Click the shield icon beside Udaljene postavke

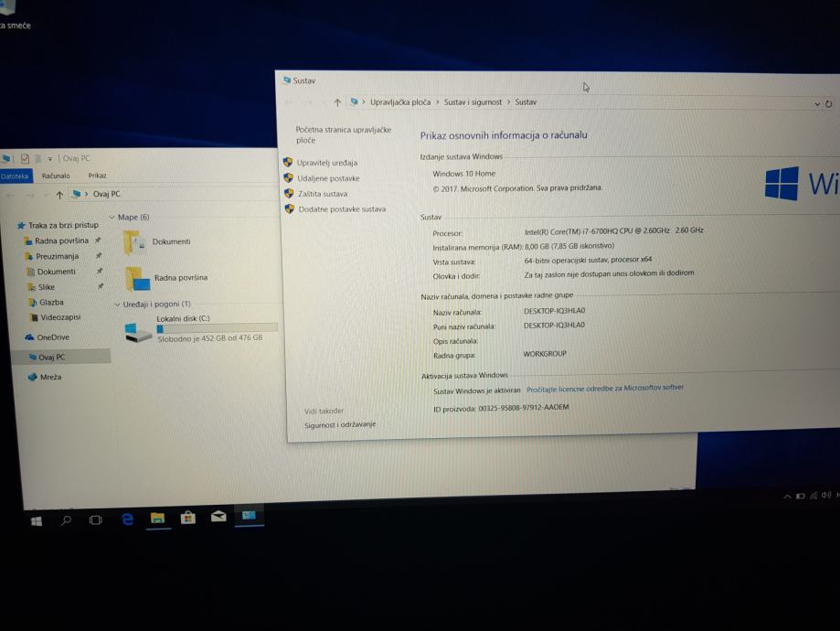pyautogui.click(x=288, y=177)
